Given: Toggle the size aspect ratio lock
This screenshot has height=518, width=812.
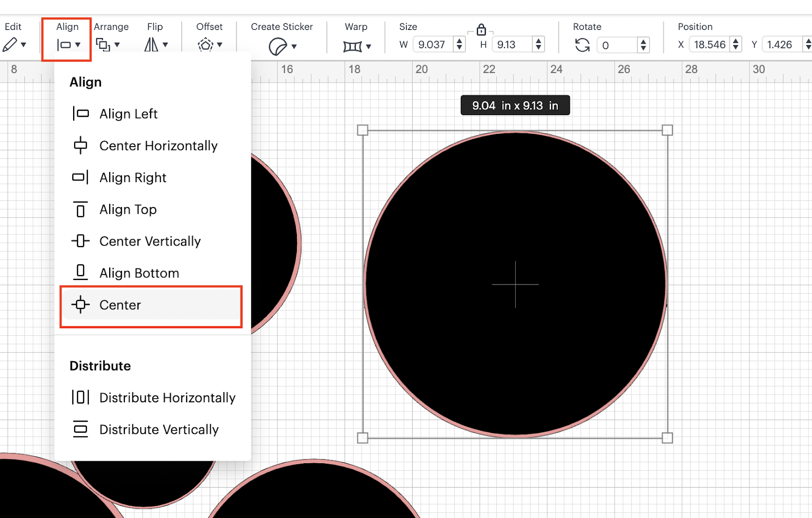Looking at the screenshot, I should tap(481, 29).
